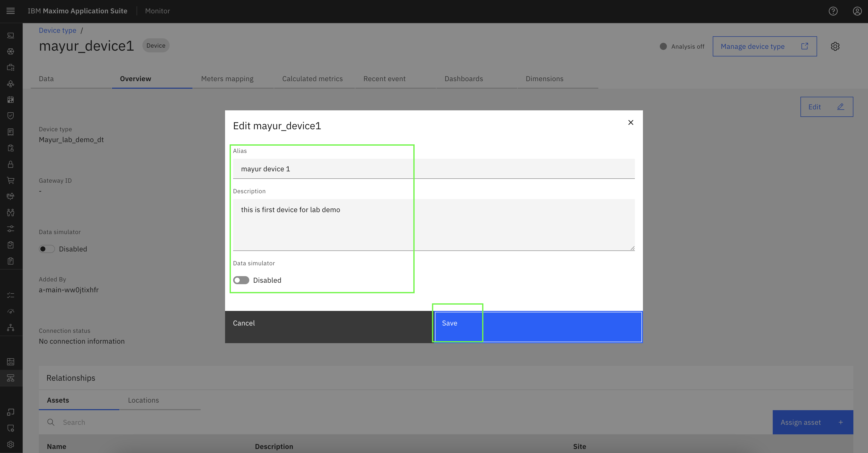Follow the Device type breadcrumb link

pyautogui.click(x=58, y=30)
